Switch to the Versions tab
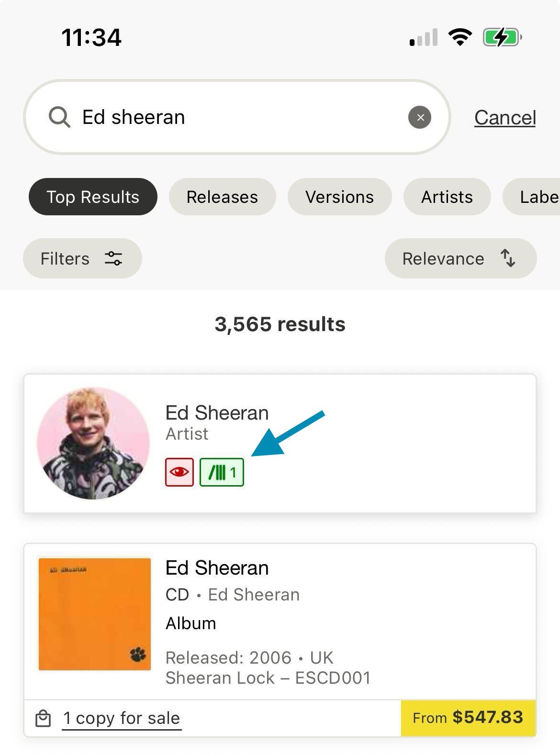The height and width of the screenshot is (755, 560). tap(339, 197)
